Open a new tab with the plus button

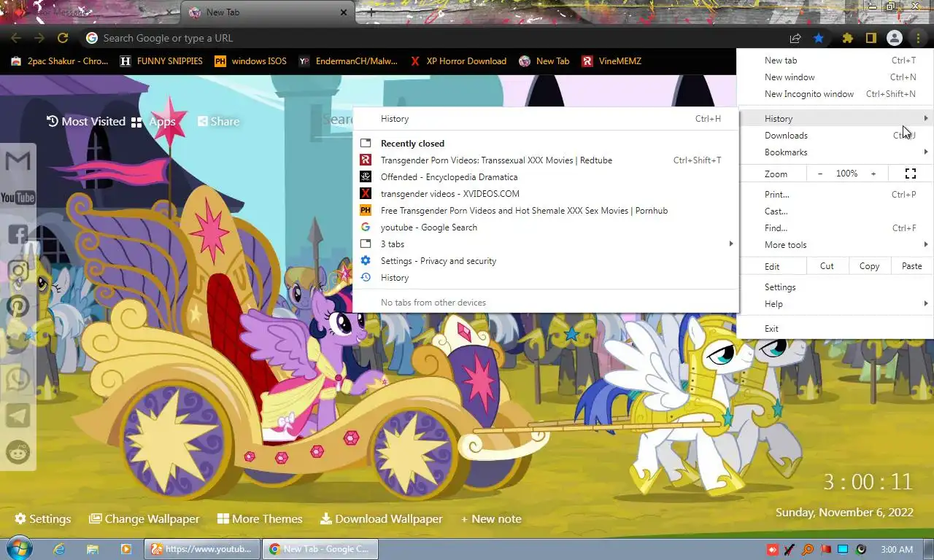[x=371, y=12]
